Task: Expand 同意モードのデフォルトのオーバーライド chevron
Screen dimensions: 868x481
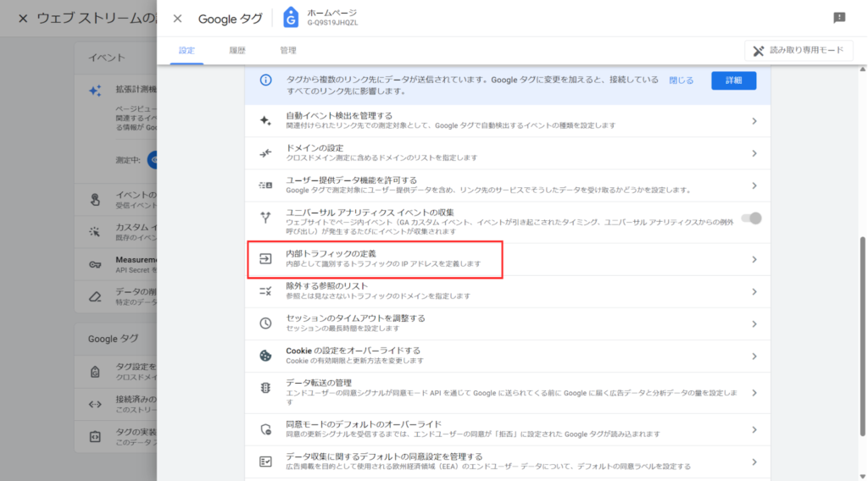Action: [754, 429]
